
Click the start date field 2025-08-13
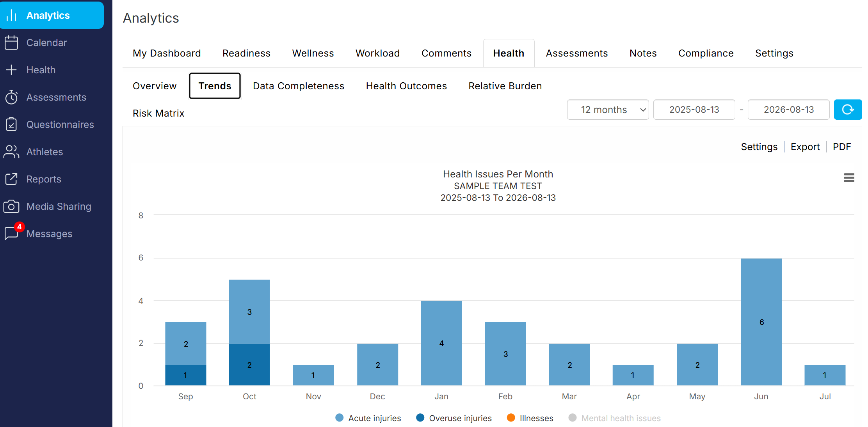click(x=694, y=110)
